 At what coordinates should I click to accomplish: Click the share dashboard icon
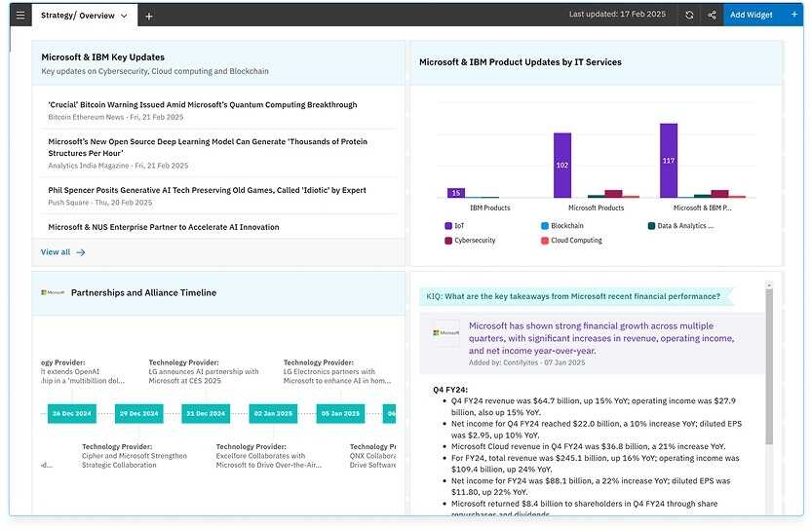pos(712,15)
